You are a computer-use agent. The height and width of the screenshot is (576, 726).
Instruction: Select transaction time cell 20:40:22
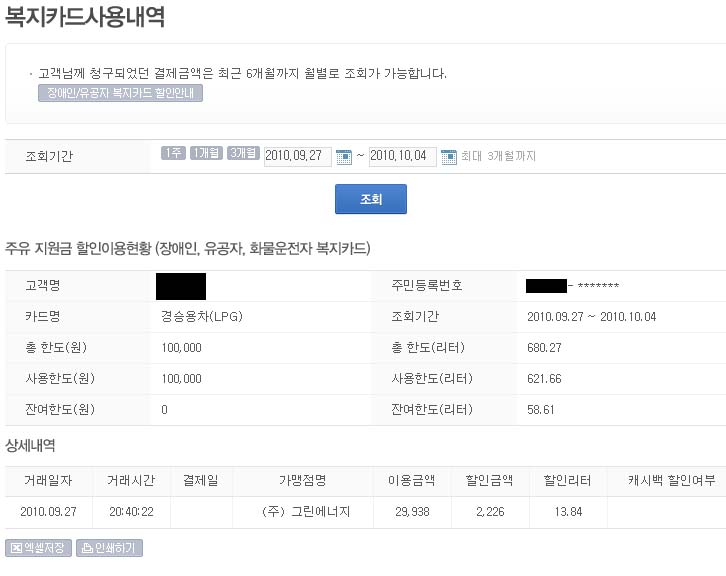click(131, 512)
